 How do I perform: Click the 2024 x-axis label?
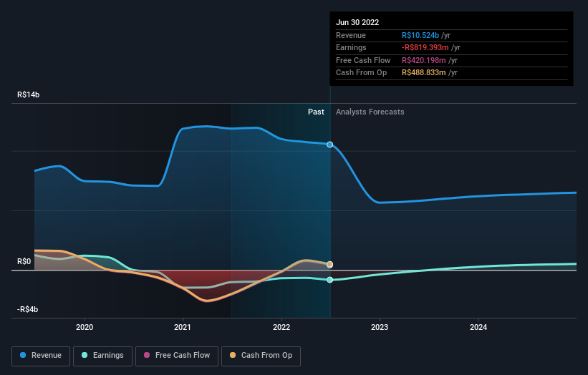coord(478,327)
